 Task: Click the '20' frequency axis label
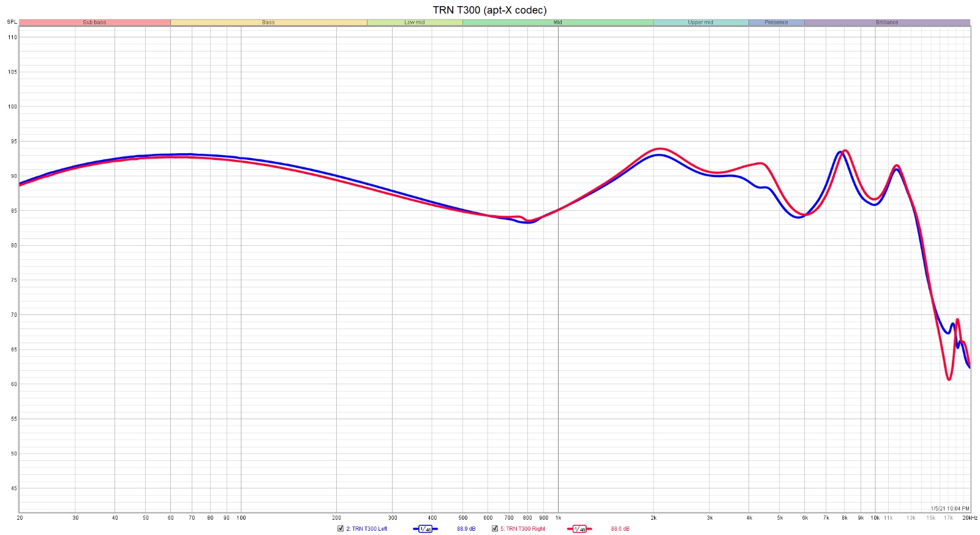coord(20,518)
